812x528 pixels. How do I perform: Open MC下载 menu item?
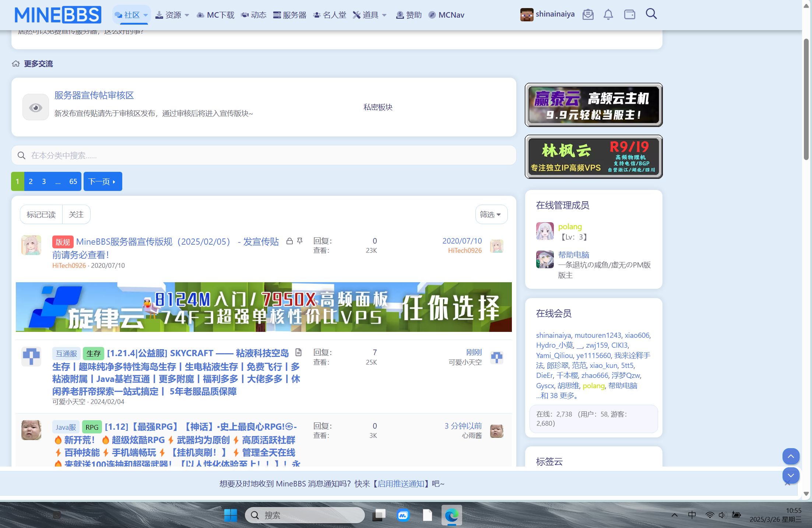(x=216, y=15)
